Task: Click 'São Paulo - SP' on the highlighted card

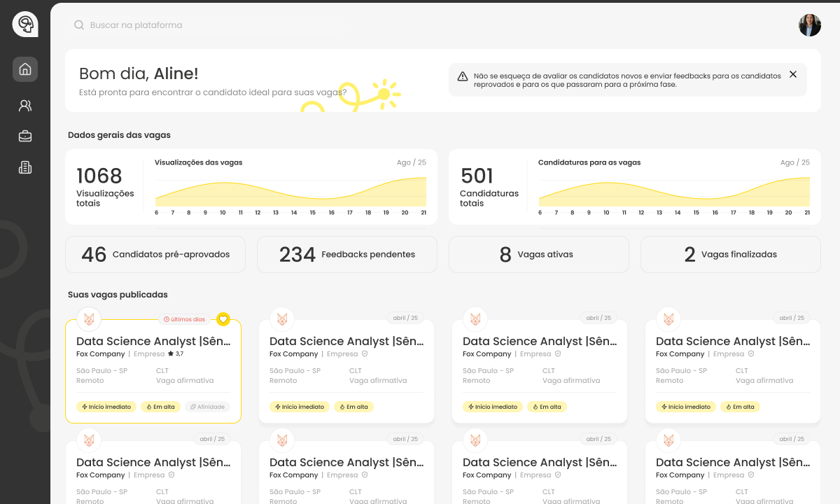Action: [x=102, y=371]
